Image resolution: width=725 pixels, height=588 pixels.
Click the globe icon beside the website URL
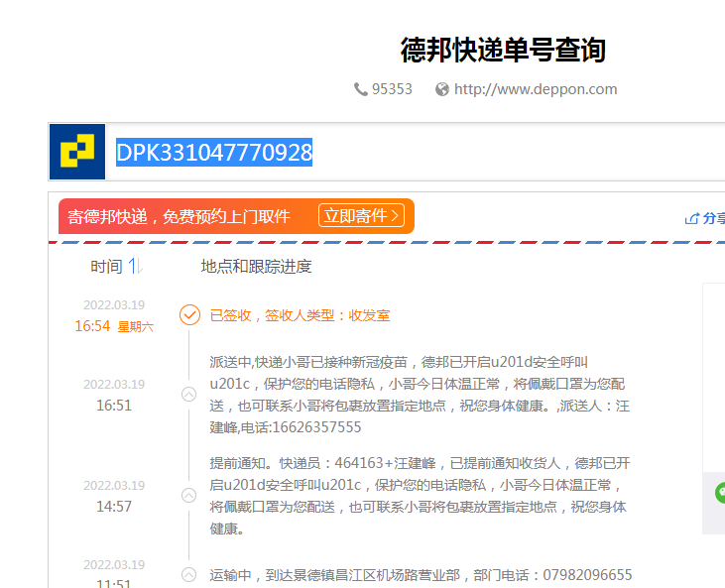pyautogui.click(x=442, y=89)
